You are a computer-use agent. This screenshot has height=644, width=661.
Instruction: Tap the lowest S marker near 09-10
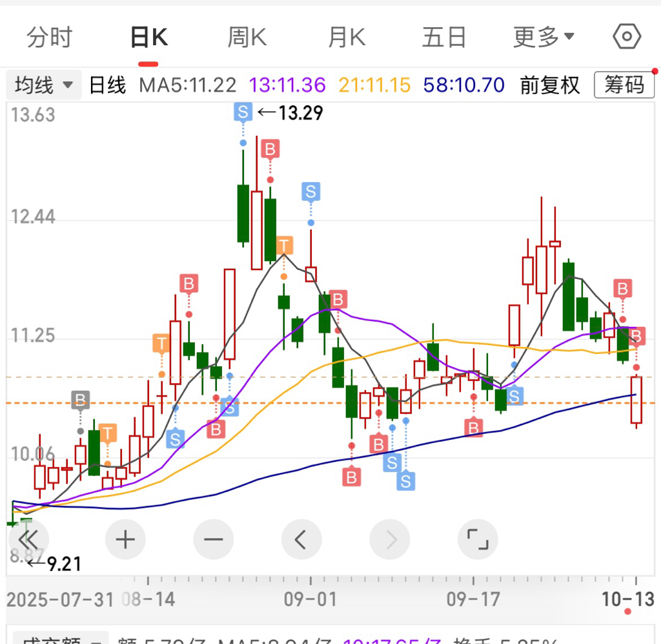pos(406,481)
